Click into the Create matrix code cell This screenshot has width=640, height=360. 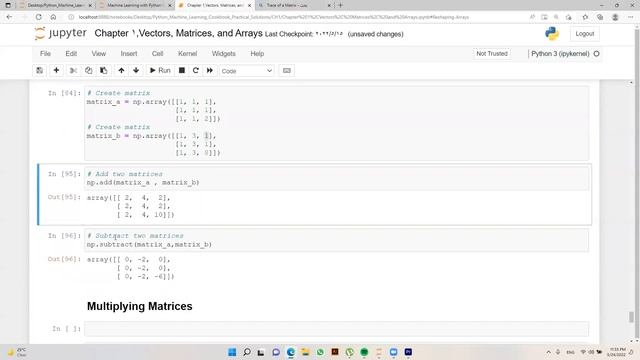(x=336, y=123)
